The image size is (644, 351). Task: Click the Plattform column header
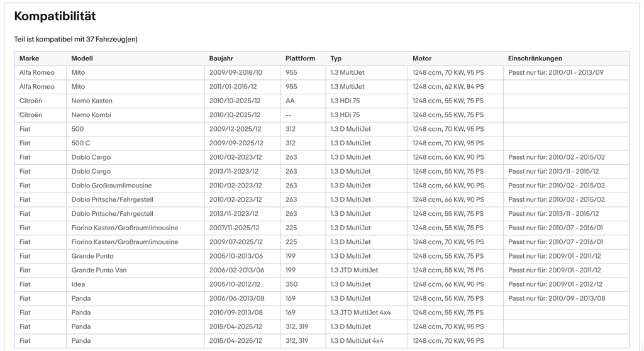point(300,58)
